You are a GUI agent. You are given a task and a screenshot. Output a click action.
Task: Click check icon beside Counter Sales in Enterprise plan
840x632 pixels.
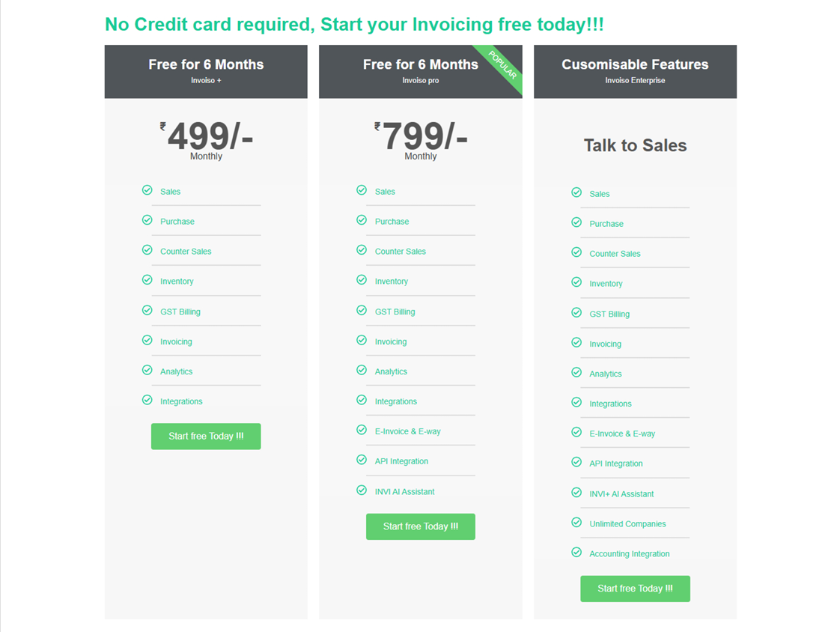click(576, 252)
